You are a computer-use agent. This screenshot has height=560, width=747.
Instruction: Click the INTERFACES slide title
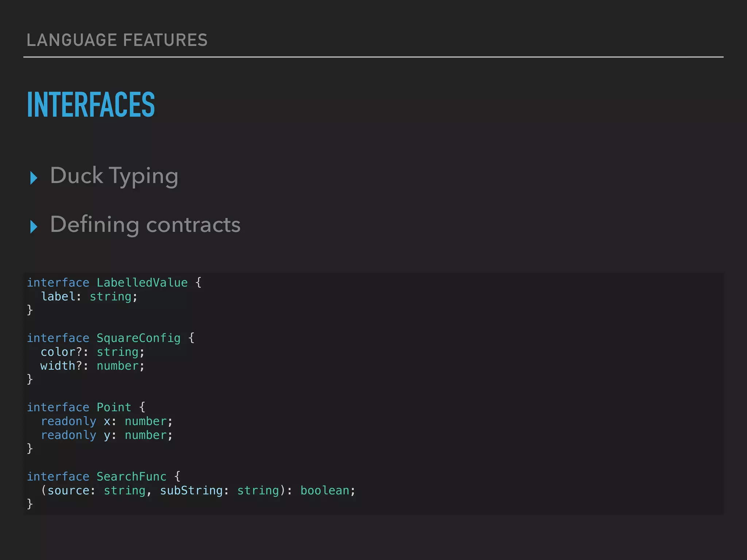(91, 105)
